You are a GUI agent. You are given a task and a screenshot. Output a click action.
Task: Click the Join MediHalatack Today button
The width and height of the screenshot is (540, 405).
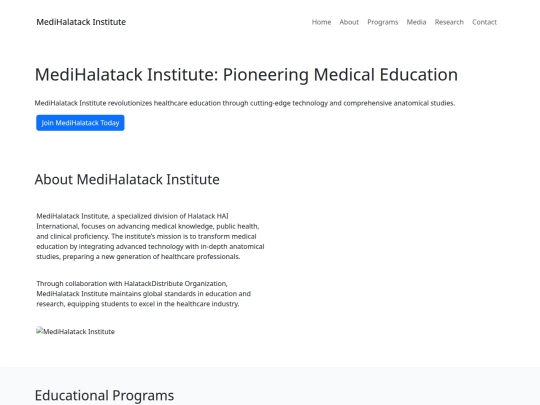pyautogui.click(x=80, y=123)
